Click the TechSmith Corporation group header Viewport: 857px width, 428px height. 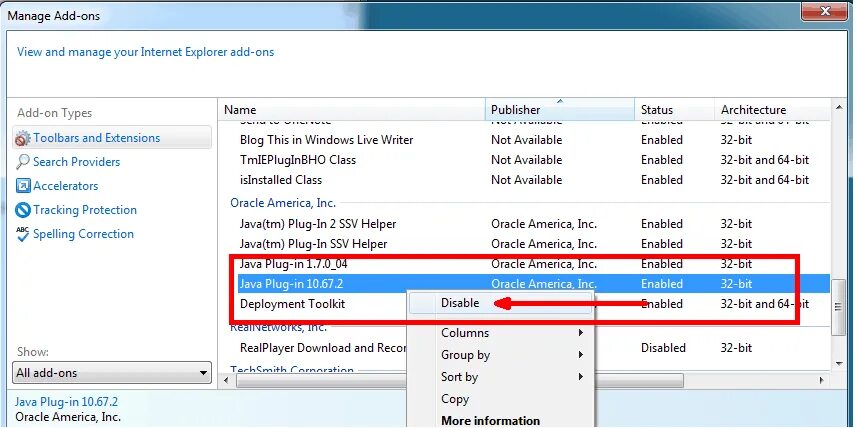292,370
